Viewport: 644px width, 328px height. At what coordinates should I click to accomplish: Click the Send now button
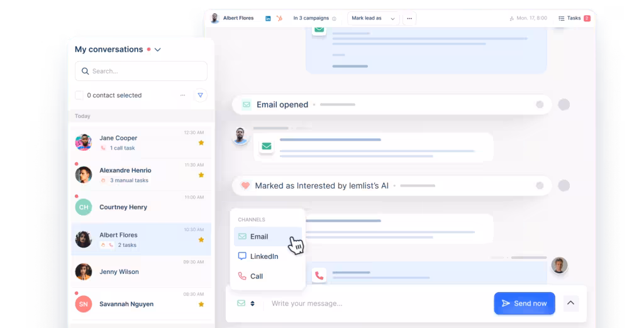click(x=524, y=303)
